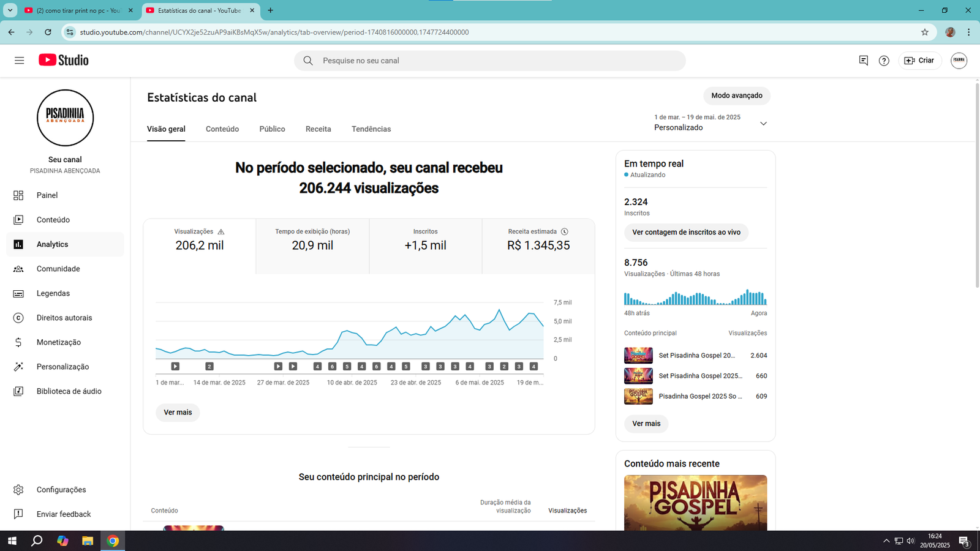Image resolution: width=980 pixels, height=551 pixels.
Task: Open Direitos autorais in the sidebar
Action: 65,318
